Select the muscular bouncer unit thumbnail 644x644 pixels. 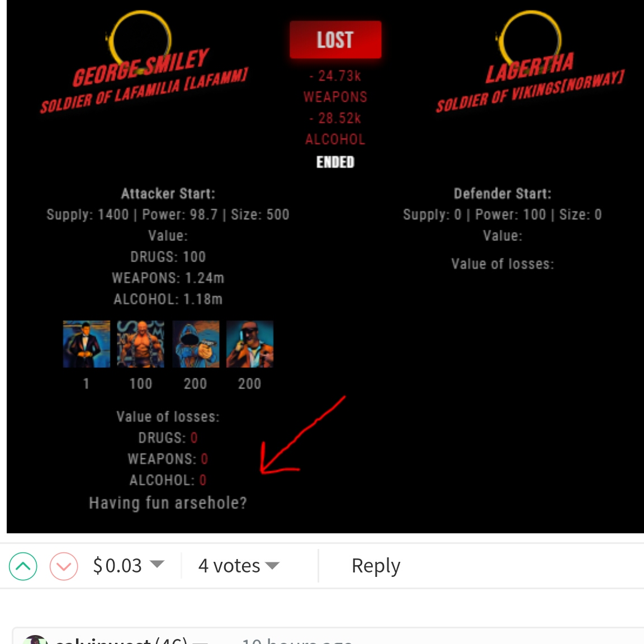coord(140,344)
